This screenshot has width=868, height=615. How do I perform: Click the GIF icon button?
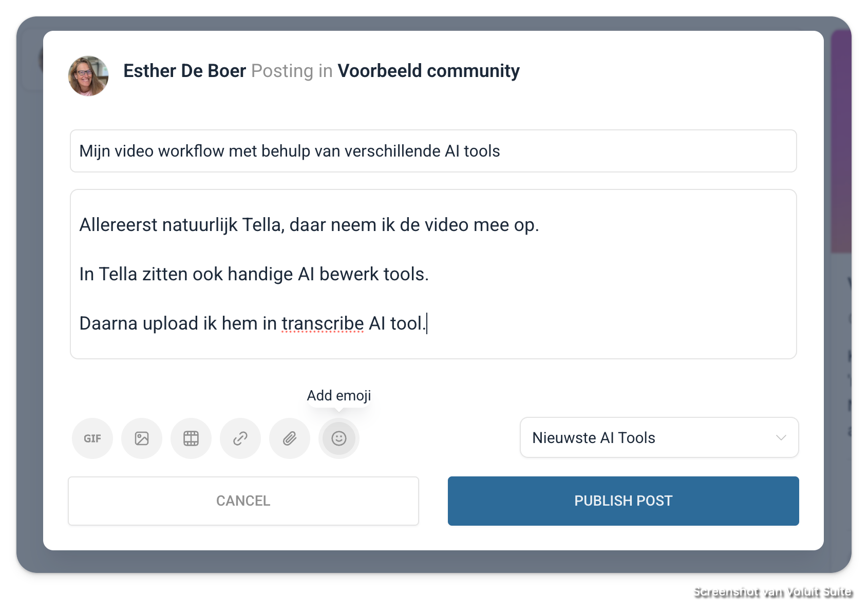coord(92,438)
